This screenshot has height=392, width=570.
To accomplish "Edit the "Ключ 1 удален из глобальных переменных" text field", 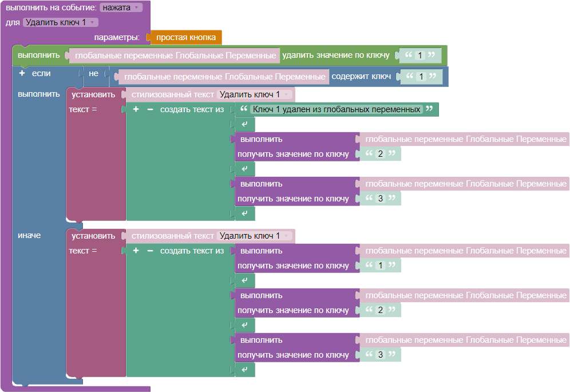I will point(337,109).
